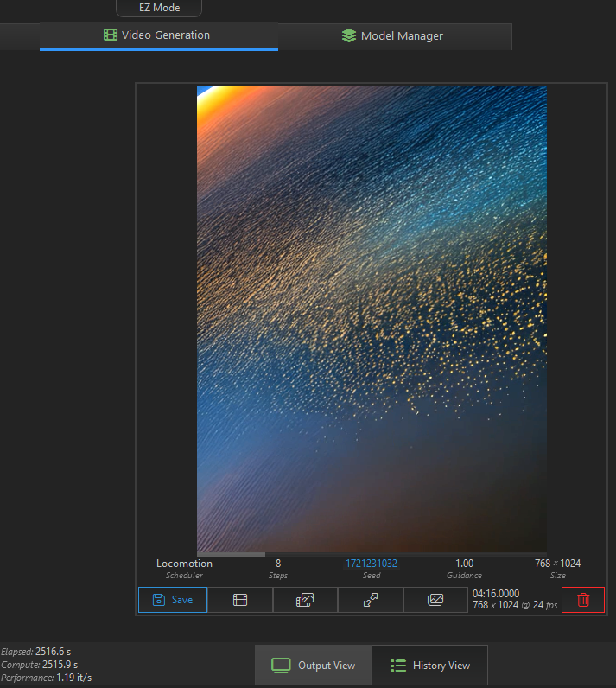
Task: Click the Compute 2515.9 s status
Action: tap(40, 665)
